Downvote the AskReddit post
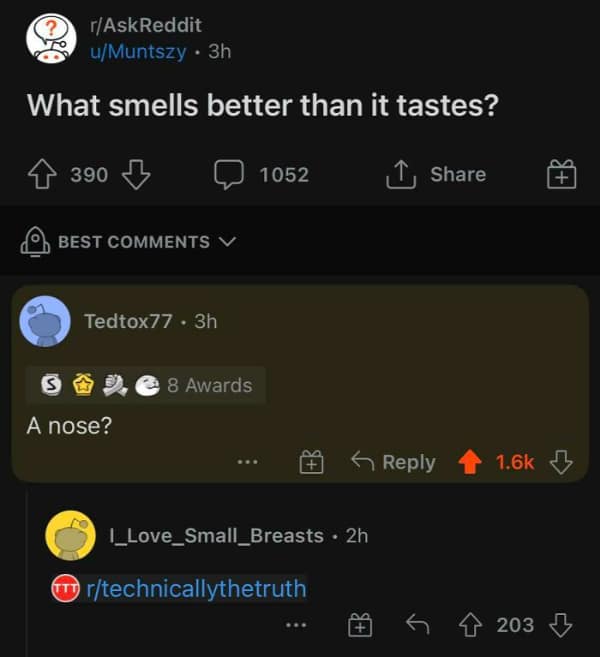Viewport: 600px width, 657px height. click(135, 175)
